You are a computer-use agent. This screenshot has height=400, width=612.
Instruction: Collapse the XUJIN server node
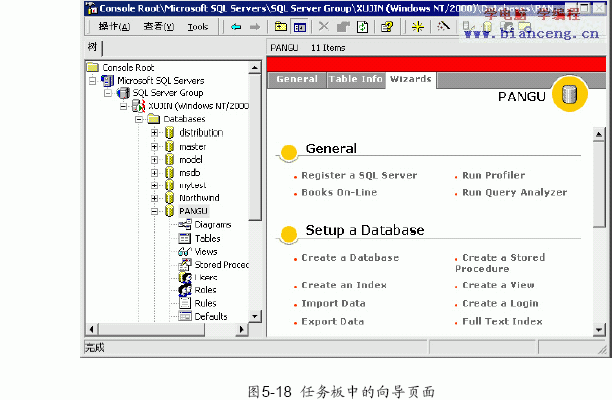click(x=124, y=106)
